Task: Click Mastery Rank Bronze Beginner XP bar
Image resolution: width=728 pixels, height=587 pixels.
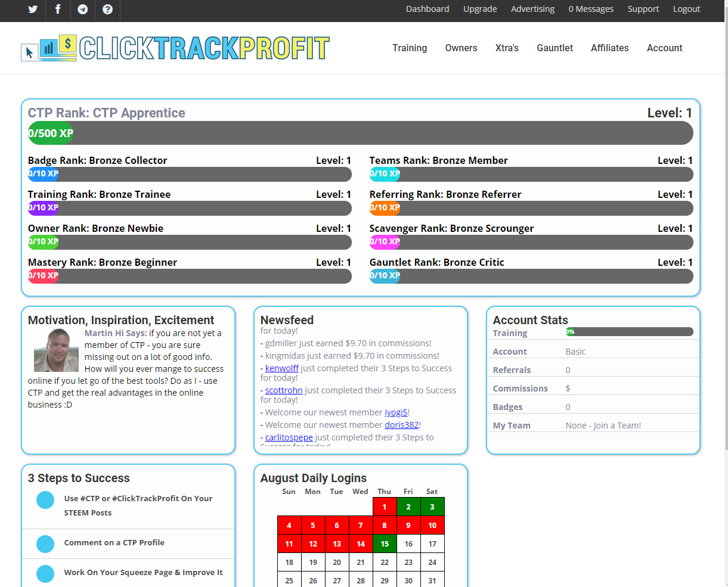Action: click(x=190, y=276)
